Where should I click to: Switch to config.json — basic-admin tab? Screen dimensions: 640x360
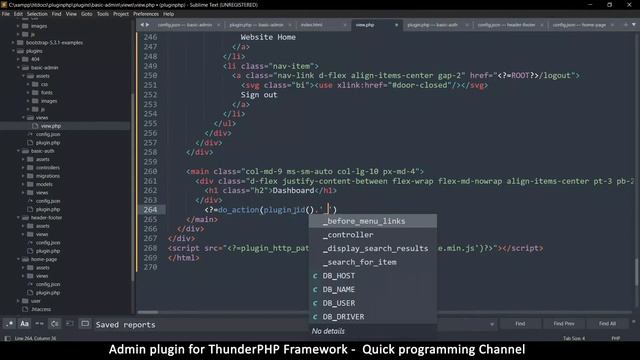[184, 25]
